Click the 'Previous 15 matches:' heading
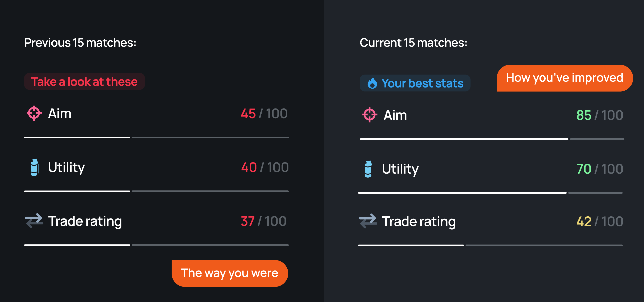Screen dimensions: 644x302 pos(80,43)
